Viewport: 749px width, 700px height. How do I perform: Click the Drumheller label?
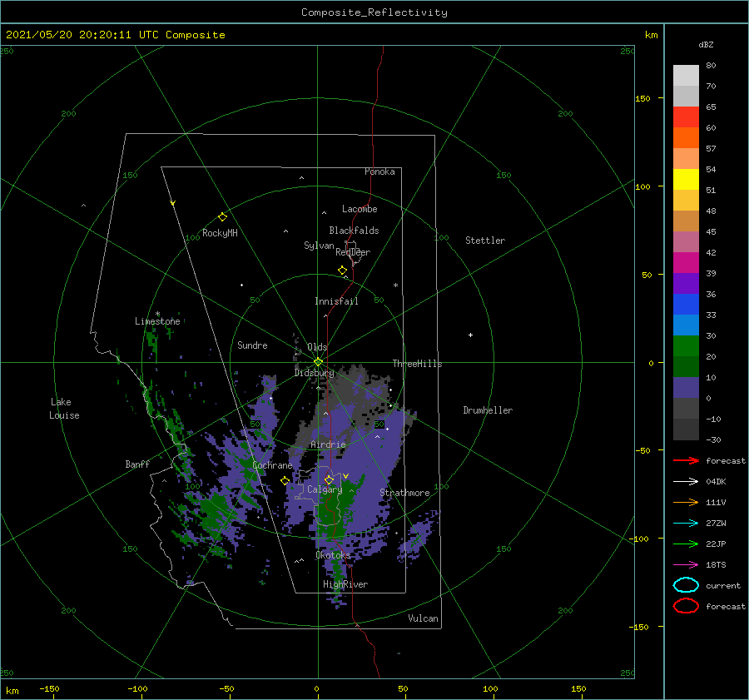click(488, 410)
